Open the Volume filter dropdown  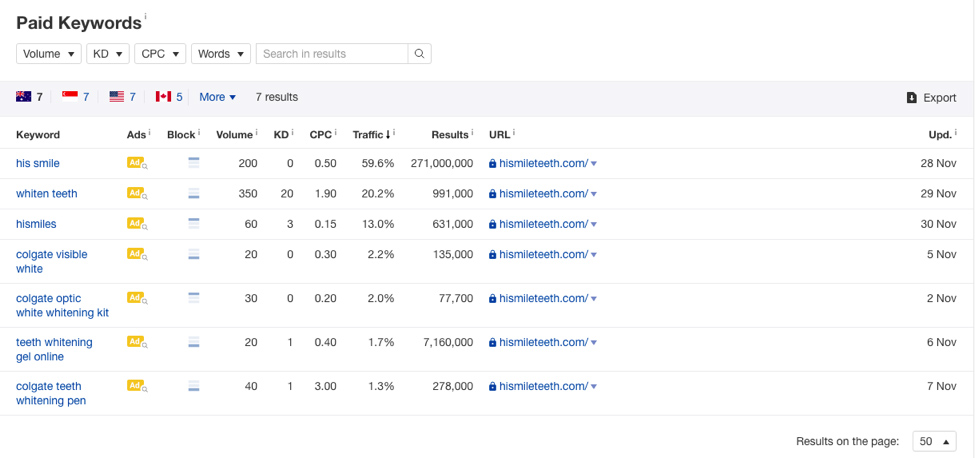[49, 53]
